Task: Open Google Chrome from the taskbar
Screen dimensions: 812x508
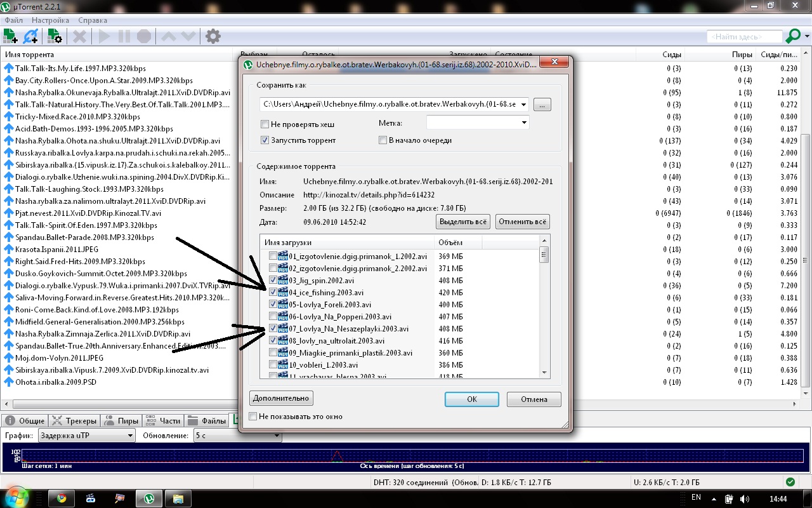Action: 62,498
